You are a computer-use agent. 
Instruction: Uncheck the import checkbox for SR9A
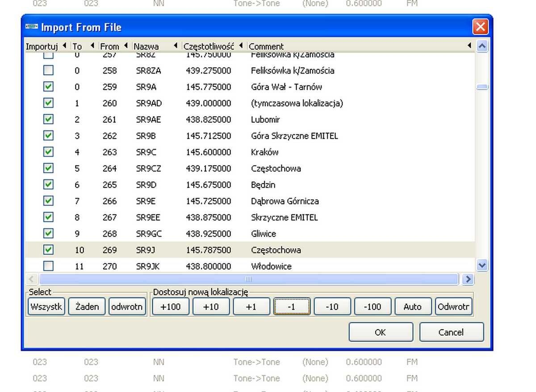pyautogui.click(x=48, y=87)
